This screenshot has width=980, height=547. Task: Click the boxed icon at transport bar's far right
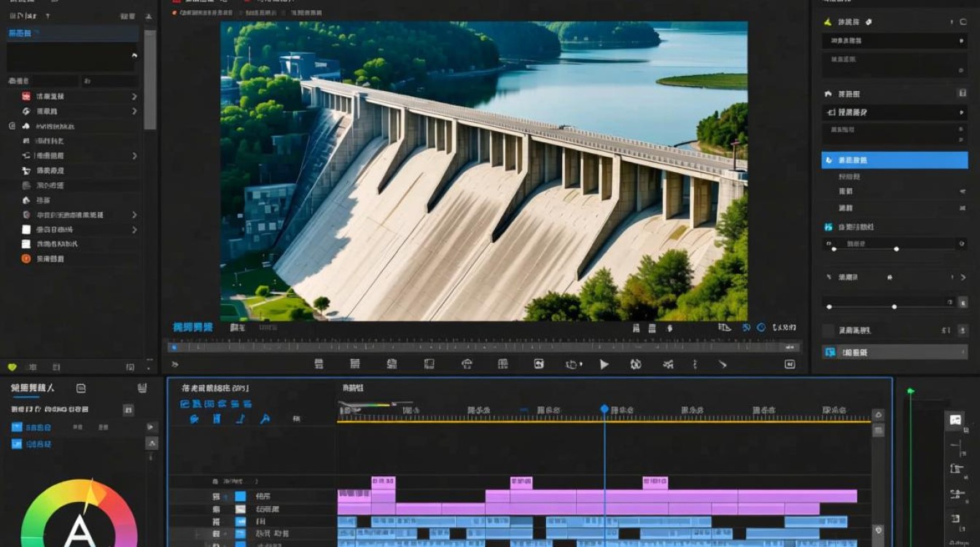click(790, 364)
